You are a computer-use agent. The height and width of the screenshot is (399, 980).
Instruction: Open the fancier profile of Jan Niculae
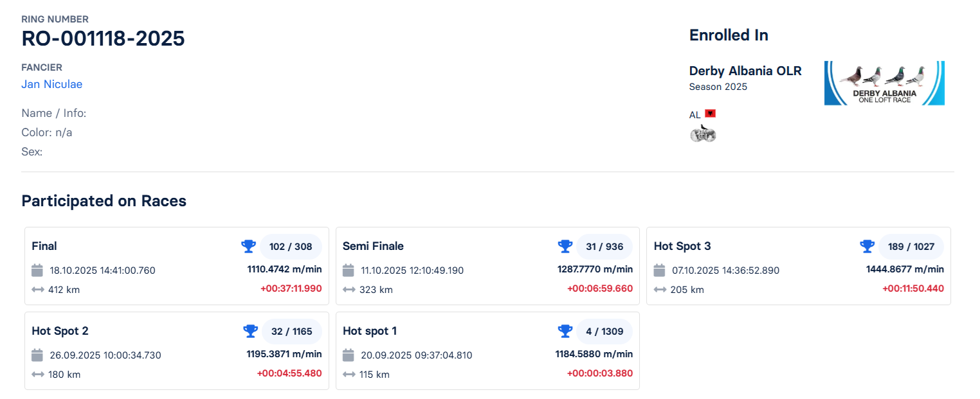coord(51,84)
